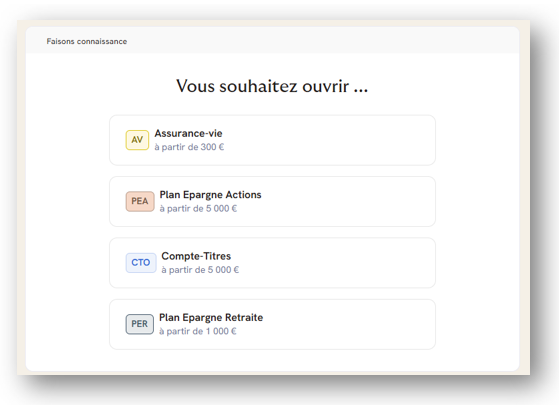Screen dimensions: 559x405
Task: Click the blue CTO badge icon
Action: coord(141,263)
